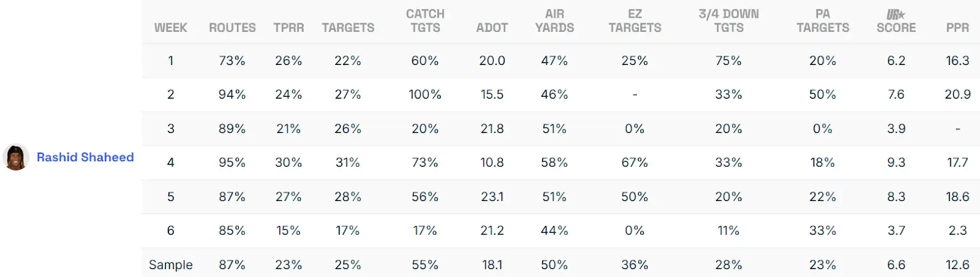Click the TARGETS column header

(x=348, y=28)
